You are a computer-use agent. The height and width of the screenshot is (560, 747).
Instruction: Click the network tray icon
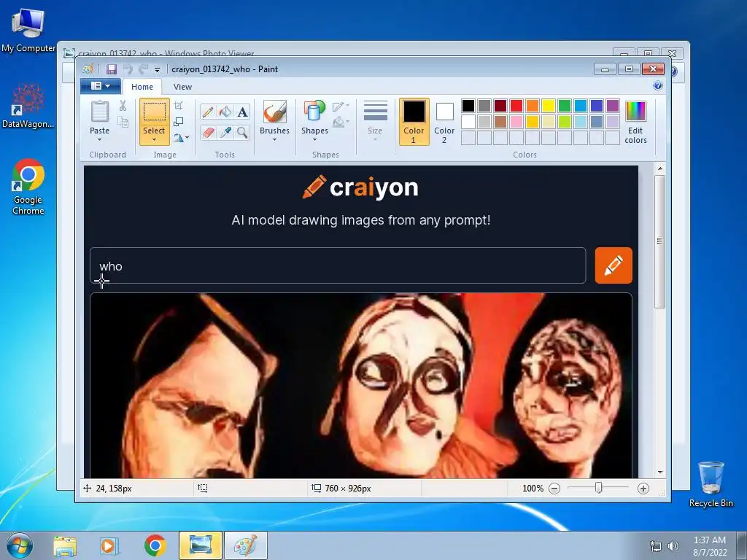(x=656, y=545)
